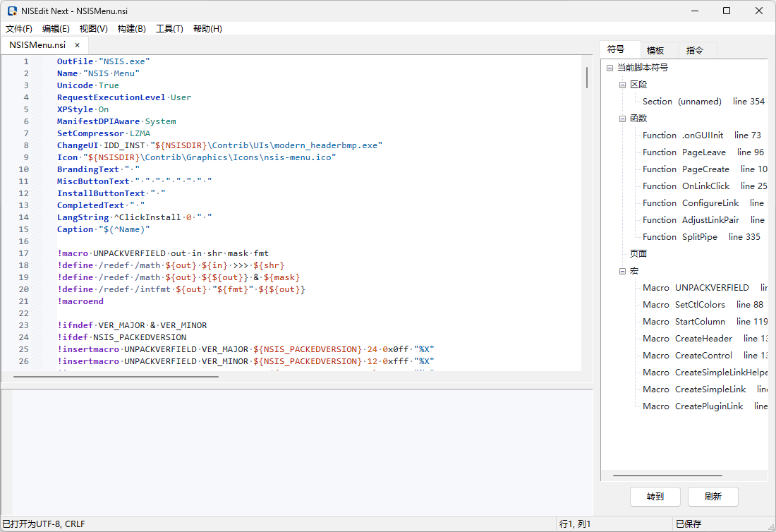Select Function PageCreate in symbol tree

[x=705, y=169]
